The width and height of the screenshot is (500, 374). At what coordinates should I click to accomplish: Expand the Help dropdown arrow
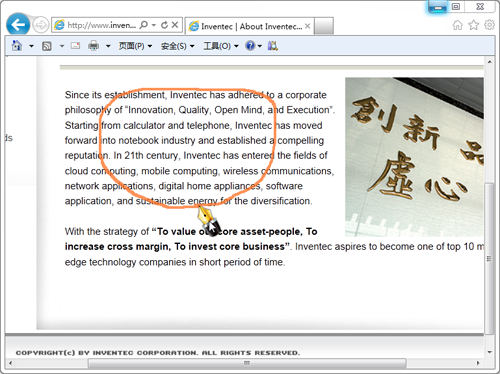(260, 46)
